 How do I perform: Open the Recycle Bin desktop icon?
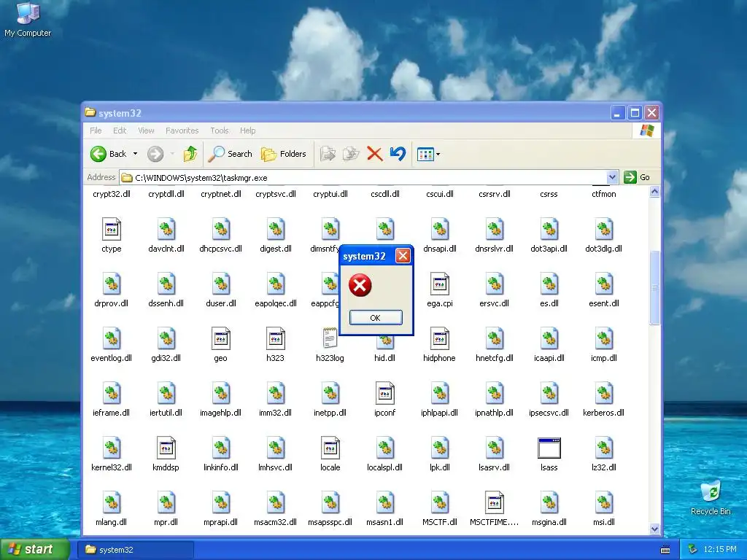coord(711,497)
